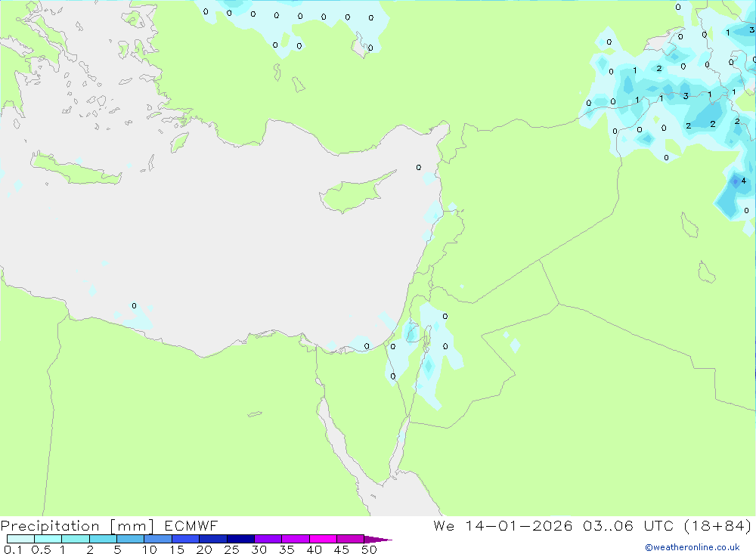The height and width of the screenshot is (554, 756).
Task: Click the legend label 0.1
Action: [x=13, y=549]
